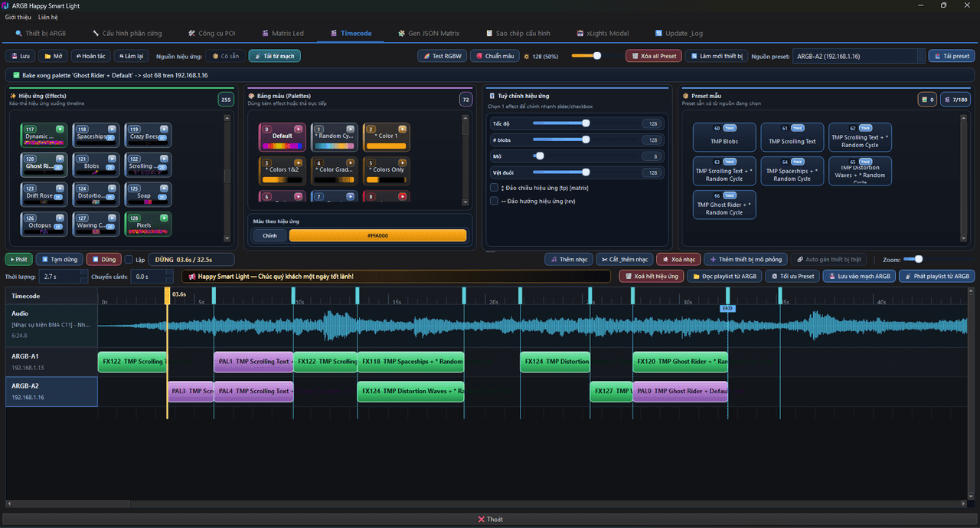Click the Chuyển cảnh duration spinner

tap(153, 276)
